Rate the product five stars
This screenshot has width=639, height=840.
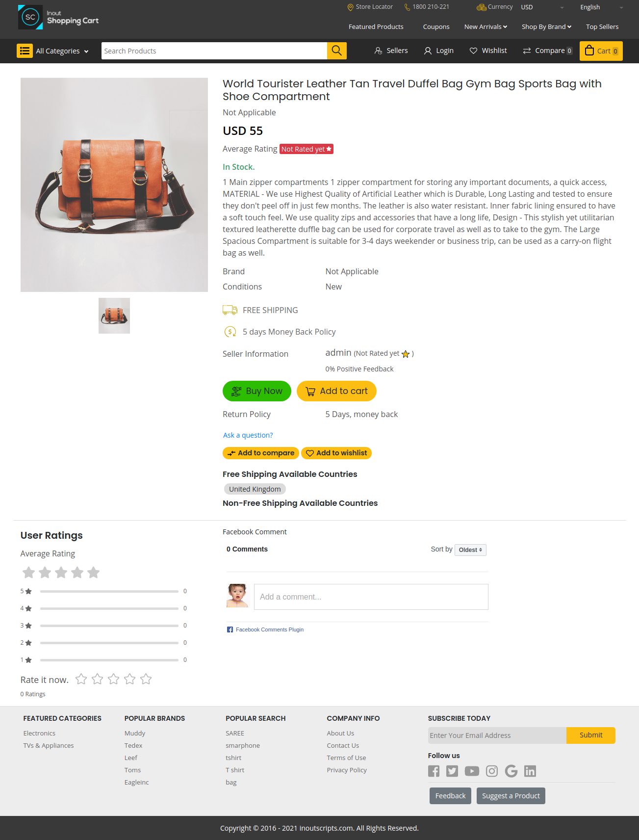tap(146, 679)
